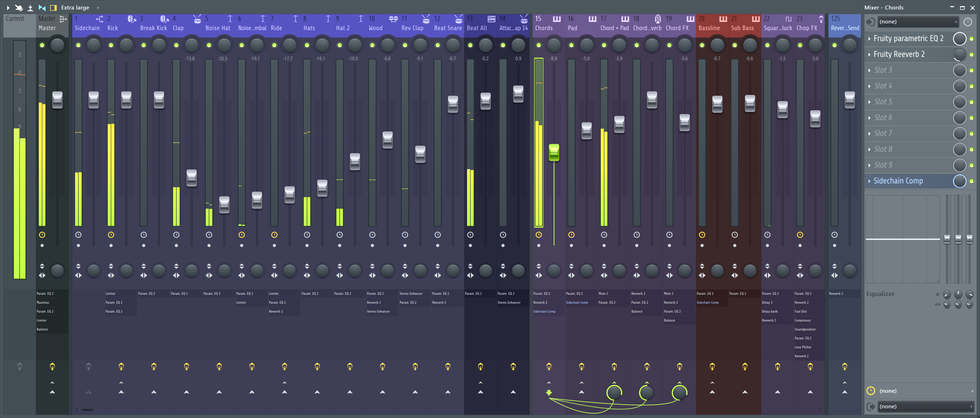980x418 pixels.
Task: Expand Slot 5 in Chords FX chain
Action: (x=870, y=101)
